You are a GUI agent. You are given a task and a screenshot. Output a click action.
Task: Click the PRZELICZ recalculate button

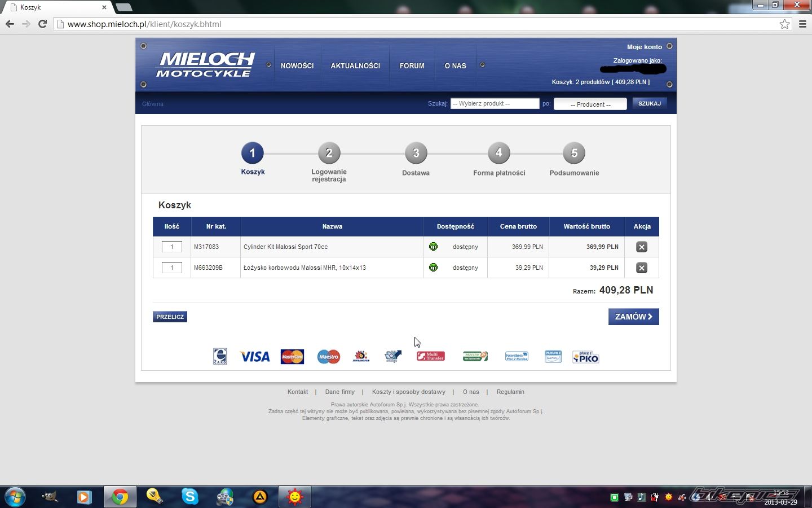[170, 317]
